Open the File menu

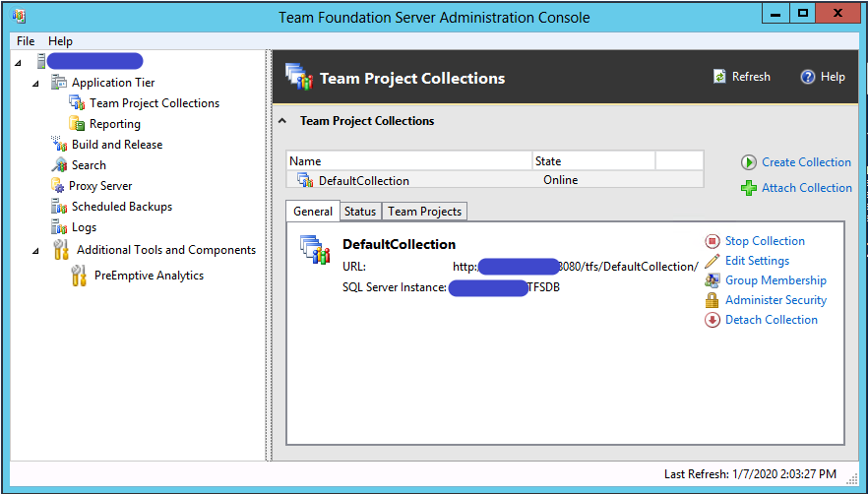point(26,41)
